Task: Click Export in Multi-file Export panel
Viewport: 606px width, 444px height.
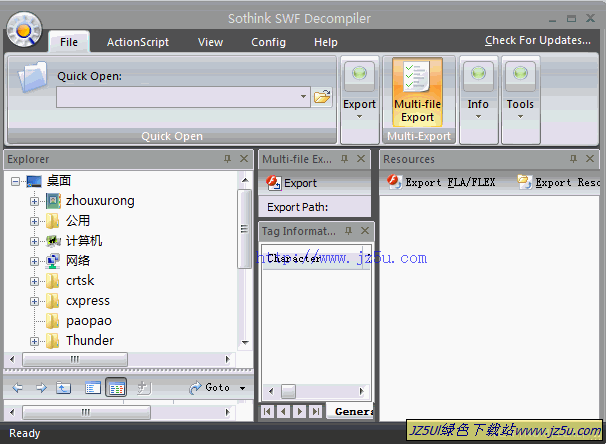Action: pyautogui.click(x=292, y=183)
